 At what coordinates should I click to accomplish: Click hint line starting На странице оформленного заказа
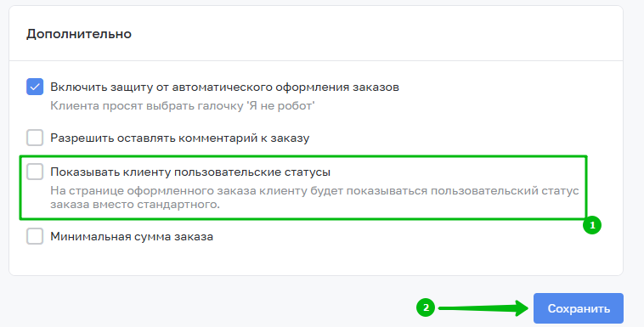pos(314,191)
